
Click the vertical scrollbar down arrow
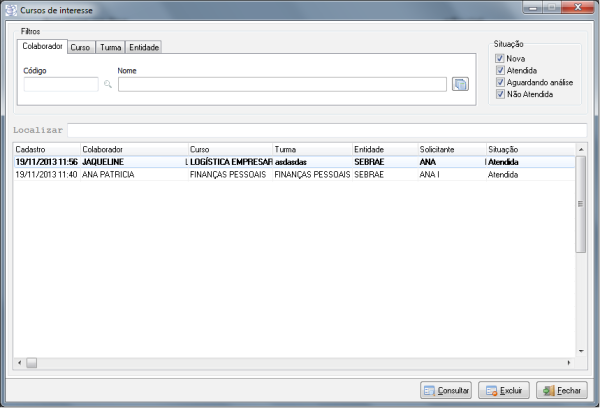click(581, 351)
